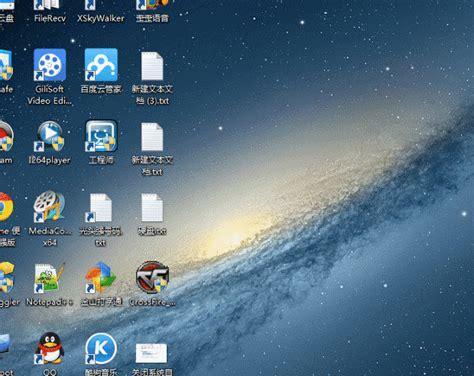Launch MediaCoder x64

click(50, 218)
